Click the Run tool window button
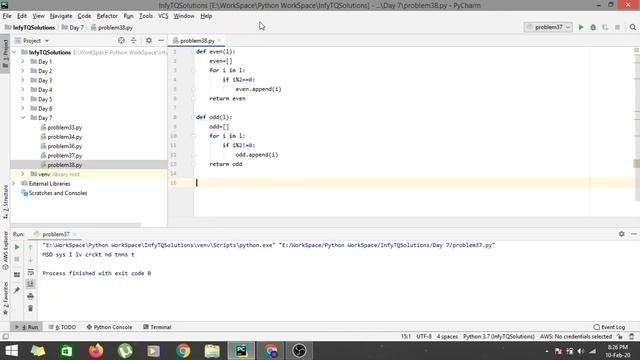The width and height of the screenshot is (640, 360). pyautogui.click(x=27, y=327)
